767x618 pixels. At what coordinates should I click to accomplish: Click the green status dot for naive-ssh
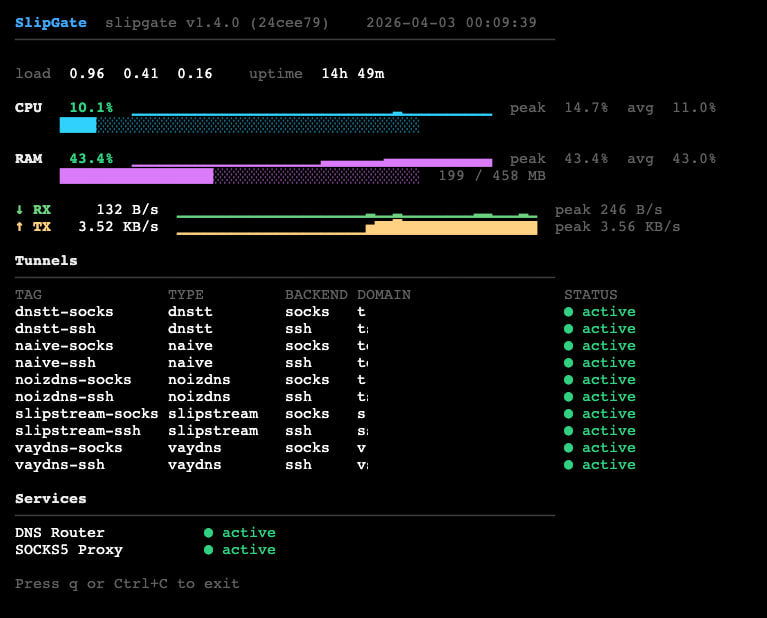pos(568,363)
